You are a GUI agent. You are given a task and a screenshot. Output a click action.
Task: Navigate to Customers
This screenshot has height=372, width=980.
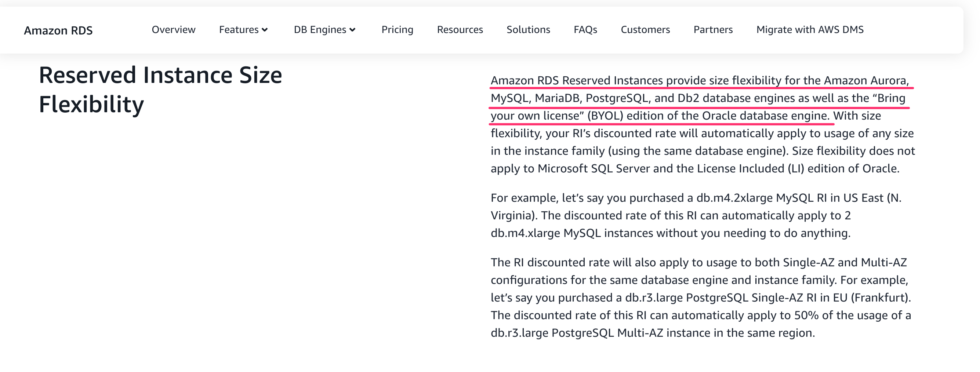pos(645,30)
